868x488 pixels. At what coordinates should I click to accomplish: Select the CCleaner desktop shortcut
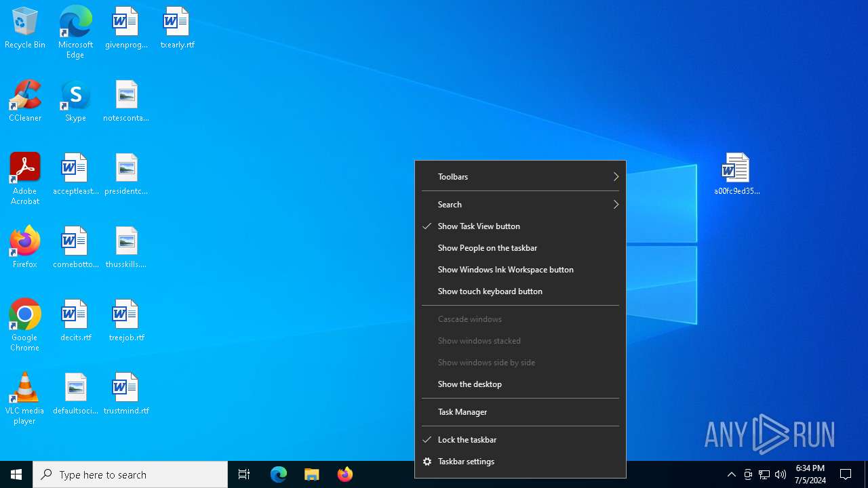point(25,101)
